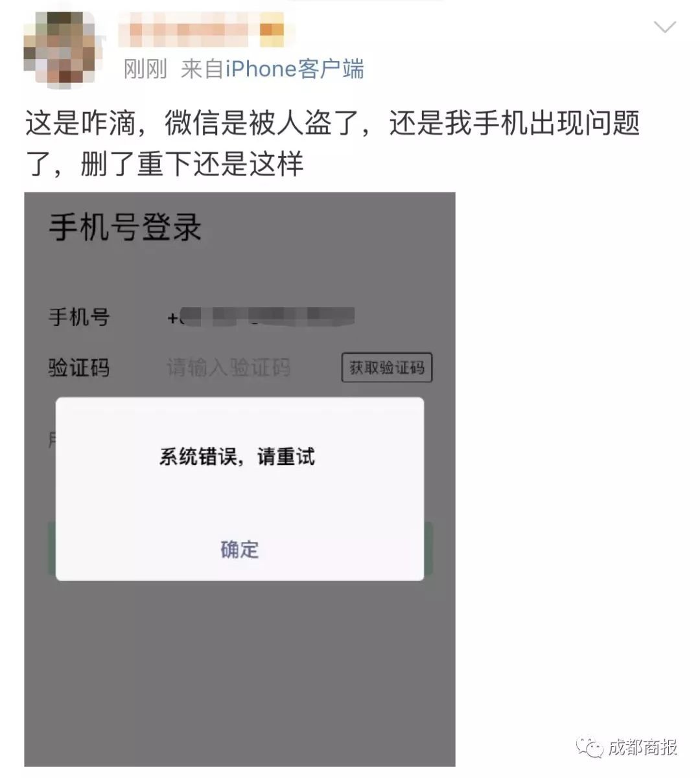Select the post text line mentioning 微信是被人盗了
The image size is (700, 778).
point(332,123)
